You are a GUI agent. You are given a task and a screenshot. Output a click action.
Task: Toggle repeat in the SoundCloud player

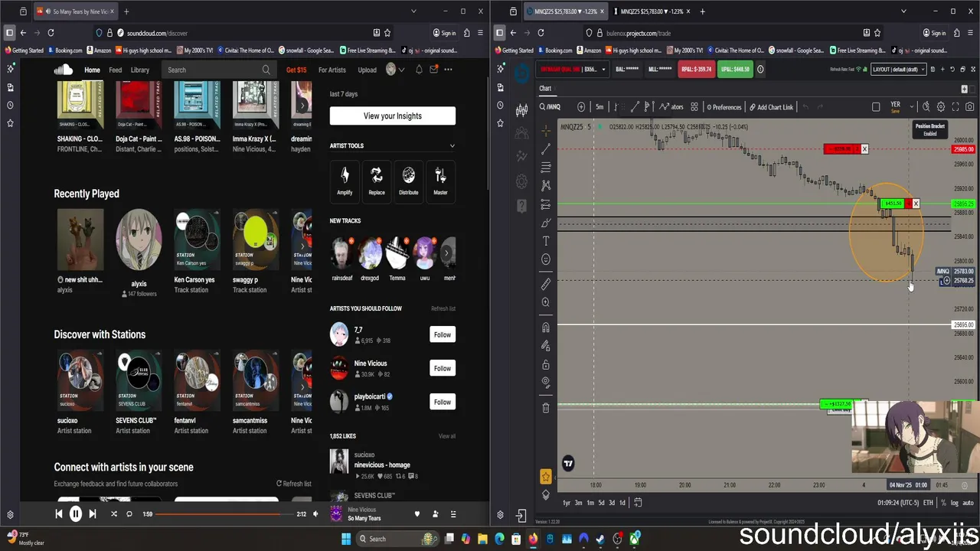[x=129, y=514]
